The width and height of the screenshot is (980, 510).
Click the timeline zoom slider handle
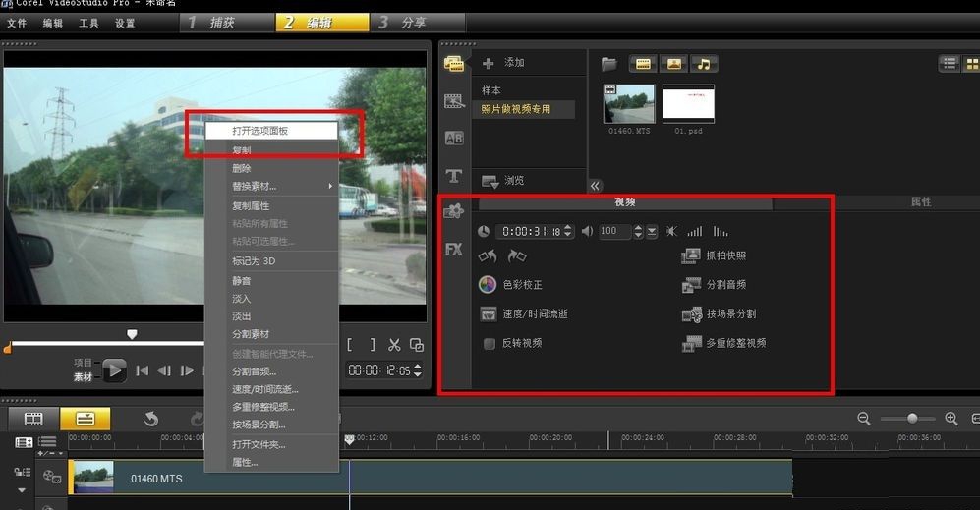(x=912, y=419)
